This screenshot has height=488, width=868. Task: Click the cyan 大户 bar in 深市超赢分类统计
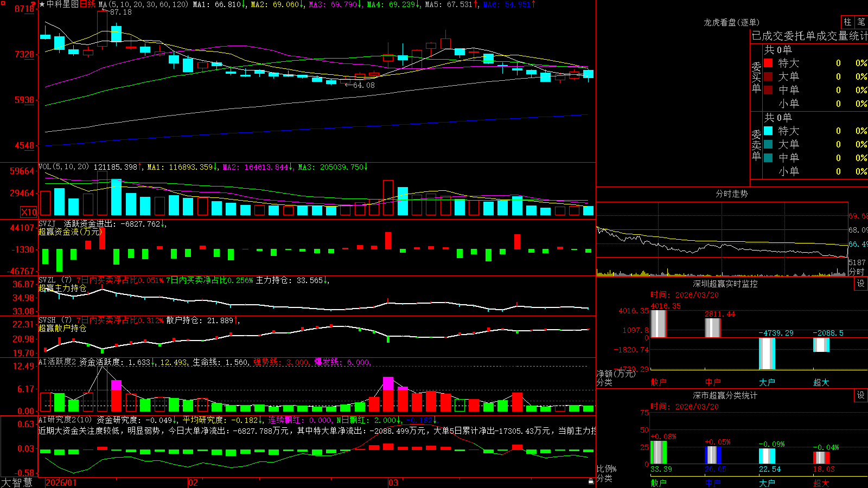pyautogui.click(x=767, y=456)
